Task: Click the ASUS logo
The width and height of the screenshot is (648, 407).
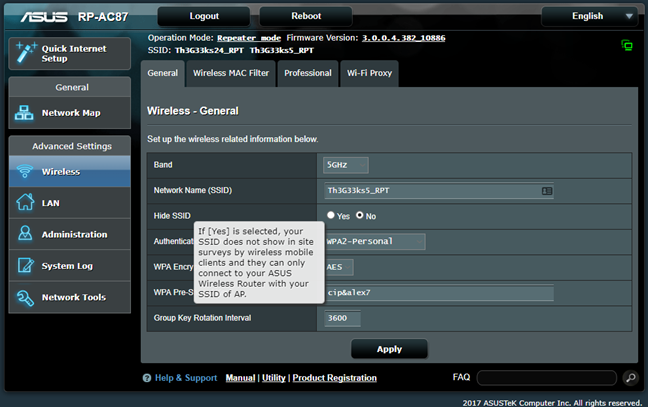Action: point(44,17)
